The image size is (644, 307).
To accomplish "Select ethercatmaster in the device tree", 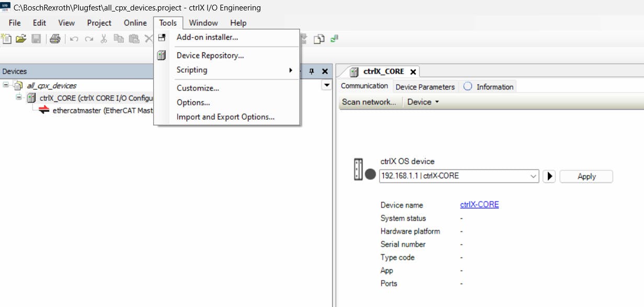I will click(102, 110).
